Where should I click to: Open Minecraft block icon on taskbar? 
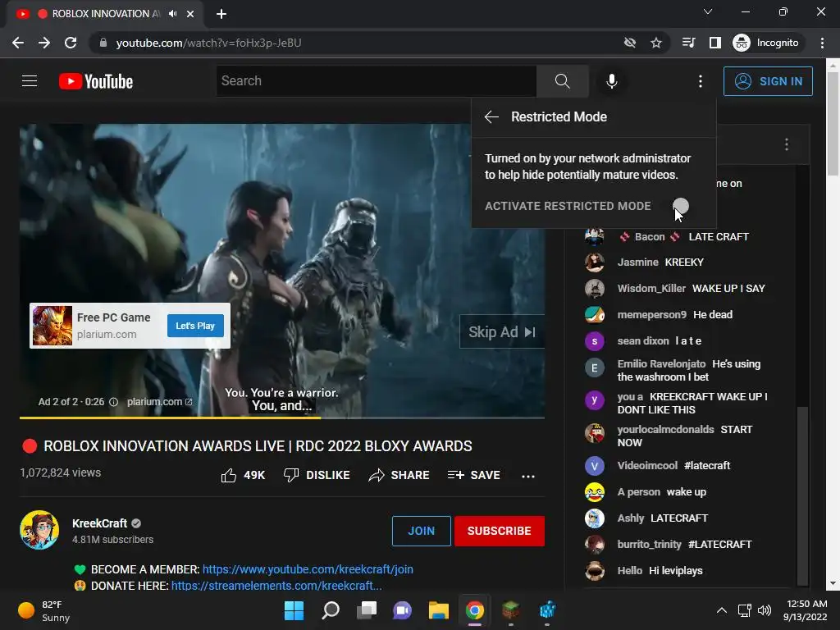(510, 610)
